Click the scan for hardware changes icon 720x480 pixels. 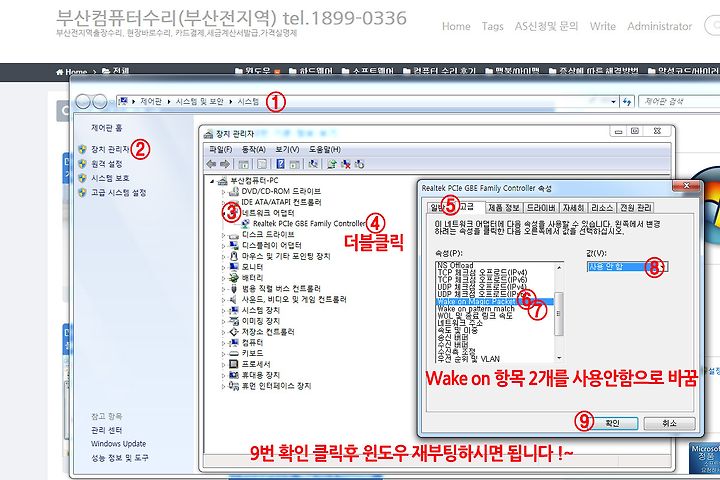point(313,164)
